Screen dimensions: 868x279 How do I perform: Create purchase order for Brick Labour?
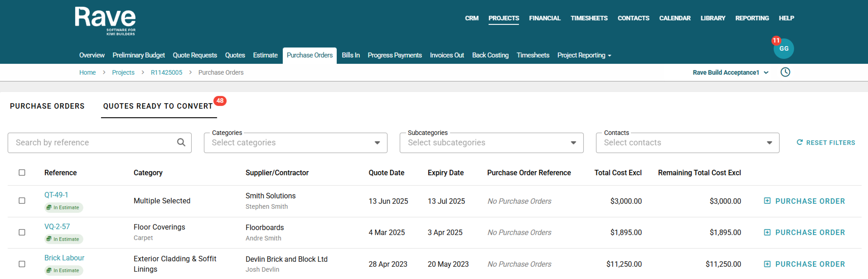(805, 264)
